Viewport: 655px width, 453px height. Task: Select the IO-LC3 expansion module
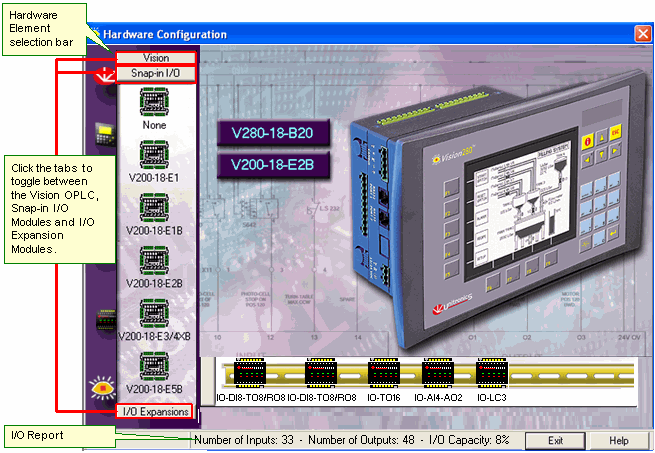pos(492,373)
